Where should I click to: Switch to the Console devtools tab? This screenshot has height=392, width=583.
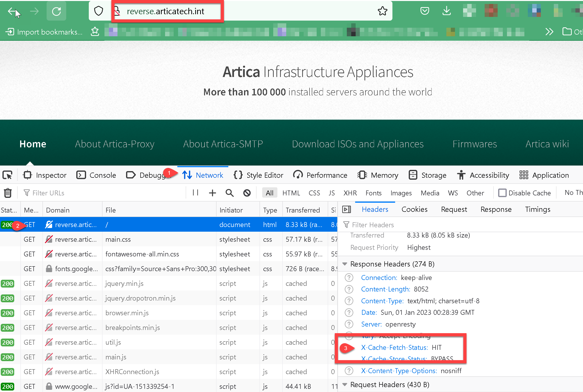(x=96, y=175)
